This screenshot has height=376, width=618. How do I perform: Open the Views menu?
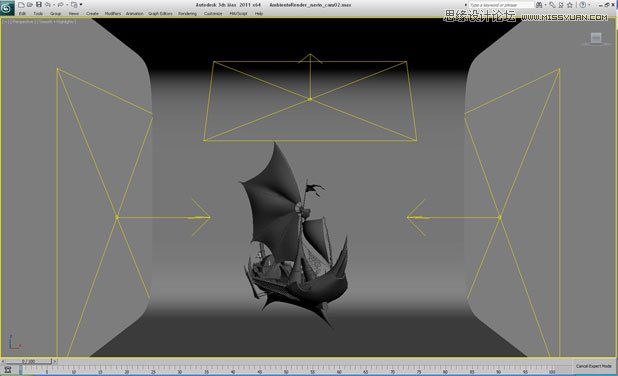(74, 13)
